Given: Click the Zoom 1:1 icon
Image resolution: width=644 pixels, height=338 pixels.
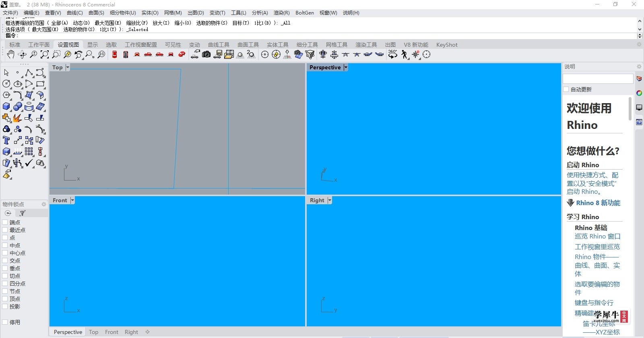Looking at the screenshot, I should [101, 54].
